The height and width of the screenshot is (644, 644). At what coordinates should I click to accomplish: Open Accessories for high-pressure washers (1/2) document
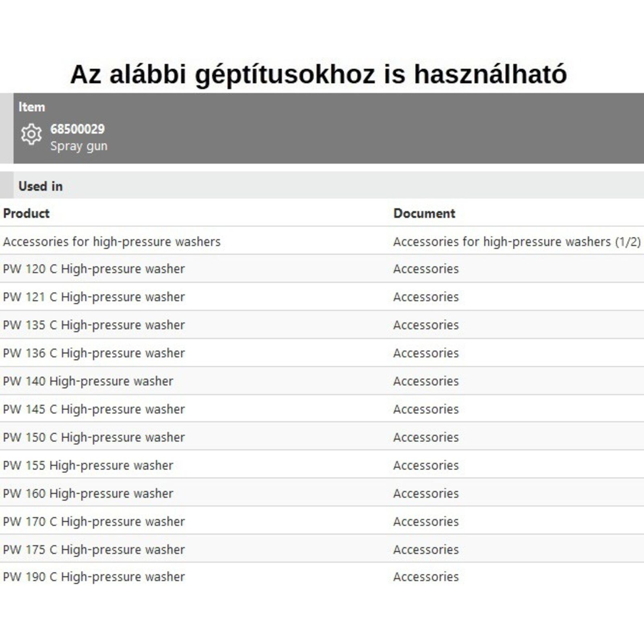tap(516, 242)
